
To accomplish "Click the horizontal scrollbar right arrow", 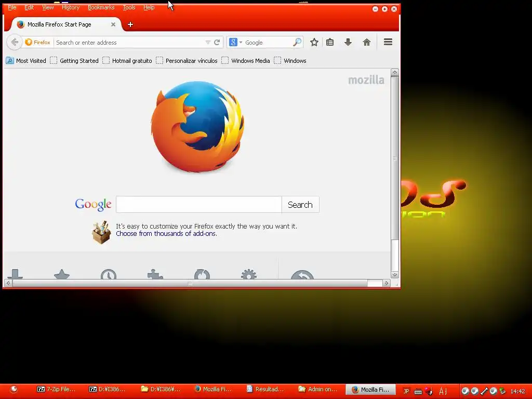I will (x=386, y=283).
